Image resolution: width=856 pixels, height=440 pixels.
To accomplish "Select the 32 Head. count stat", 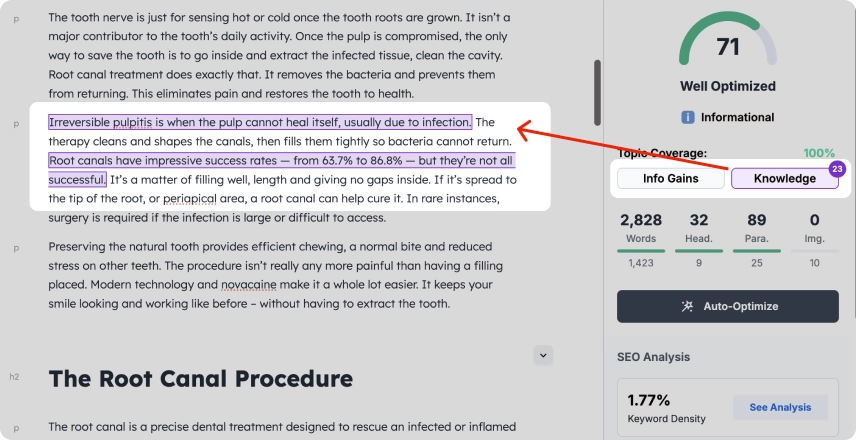I will click(x=699, y=227).
